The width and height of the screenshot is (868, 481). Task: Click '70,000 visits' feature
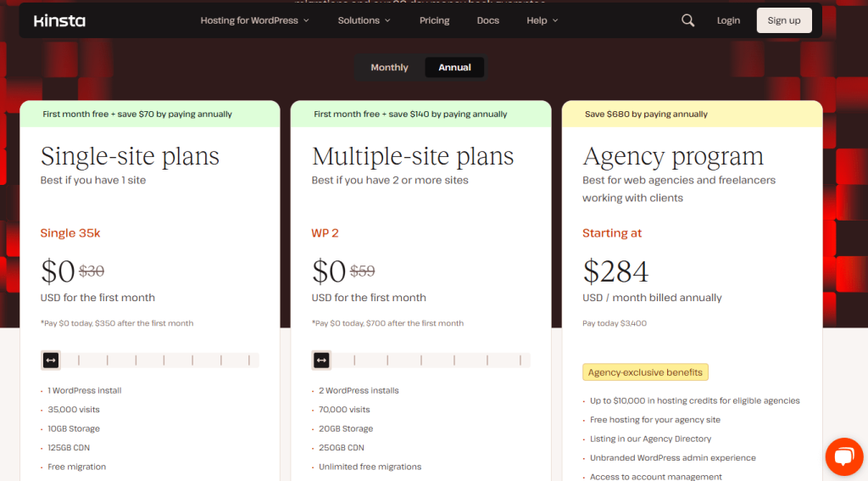pyautogui.click(x=344, y=410)
